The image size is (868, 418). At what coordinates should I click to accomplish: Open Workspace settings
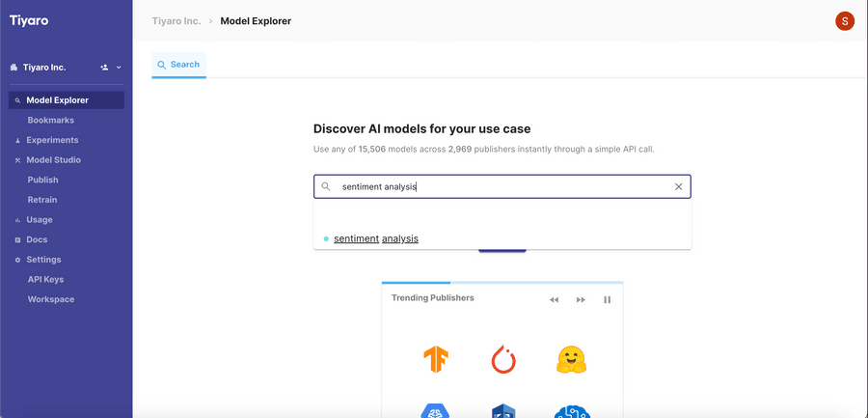[51, 300]
